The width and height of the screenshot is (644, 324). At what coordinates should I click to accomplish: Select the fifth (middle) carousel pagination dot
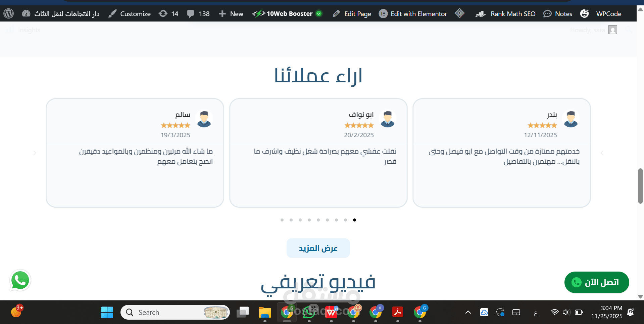coord(318,220)
